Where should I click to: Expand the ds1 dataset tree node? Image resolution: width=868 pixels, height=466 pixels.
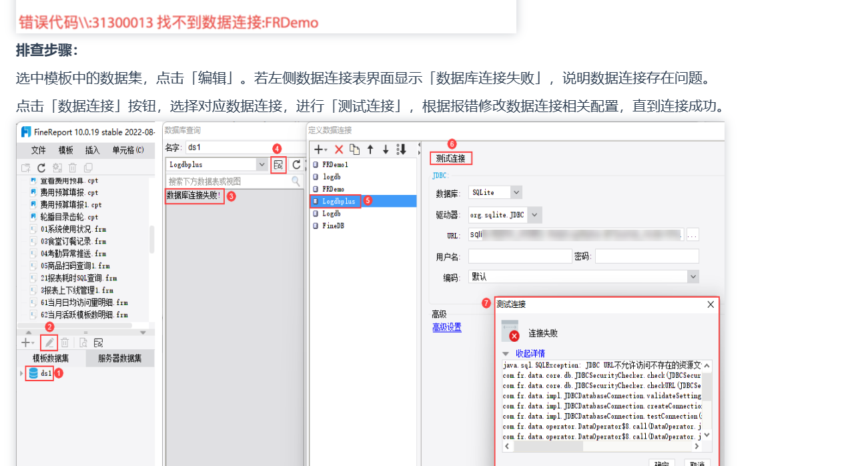pyautogui.click(x=22, y=373)
